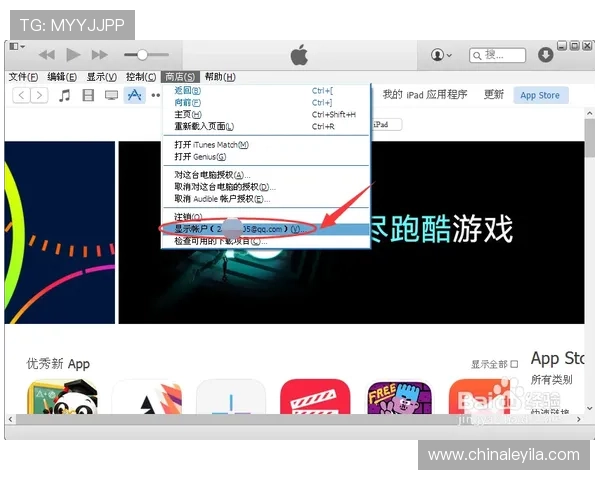Viewport: 600px width, 480px height.
Task: Click the rewind playback button
Action: [47, 55]
